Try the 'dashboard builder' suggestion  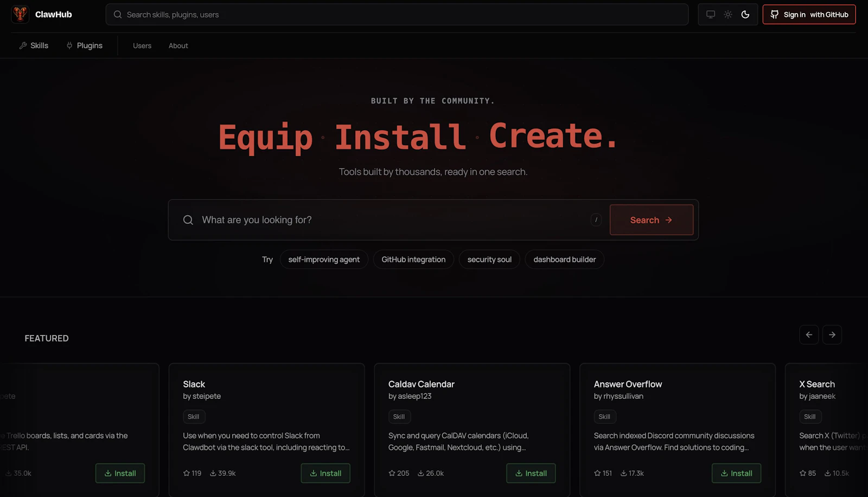tap(564, 260)
